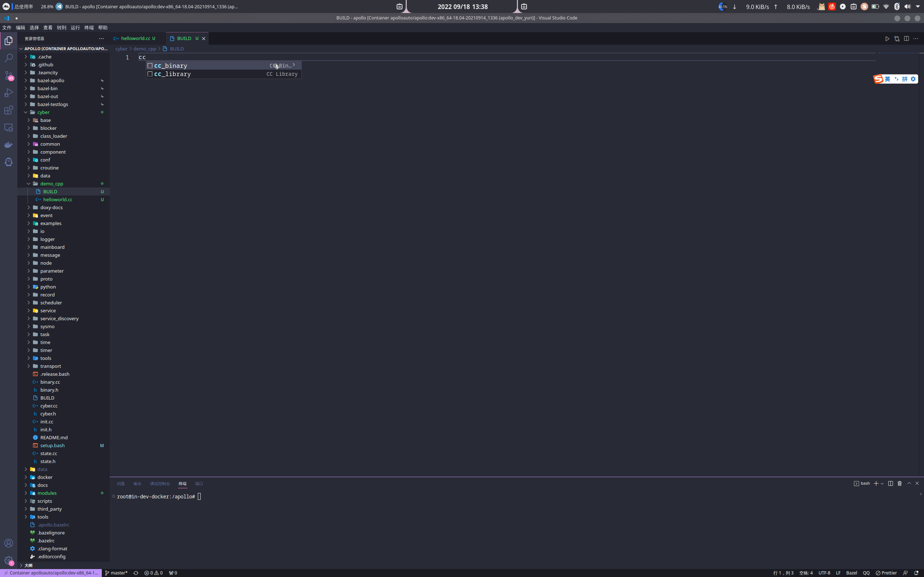Open the Docker extension panel

[8, 144]
